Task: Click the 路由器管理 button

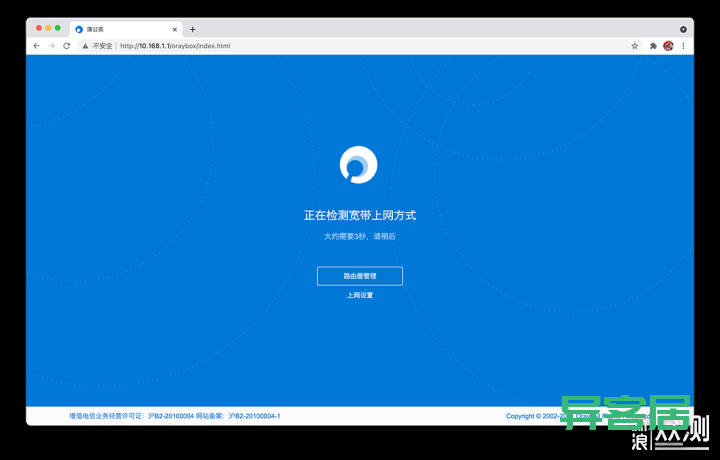Action: [x=360, y=276]
